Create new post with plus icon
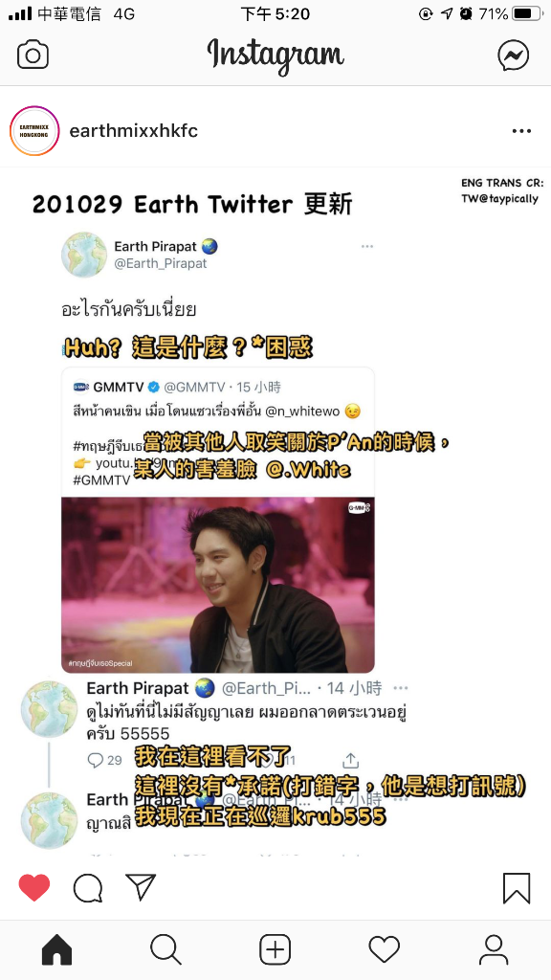Viewport: 551px width, 980px height. click(x=275, y=950)
